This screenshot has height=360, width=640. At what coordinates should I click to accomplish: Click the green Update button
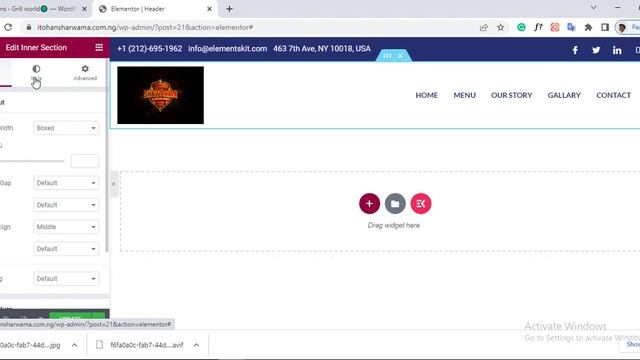(x=70, y=316)
